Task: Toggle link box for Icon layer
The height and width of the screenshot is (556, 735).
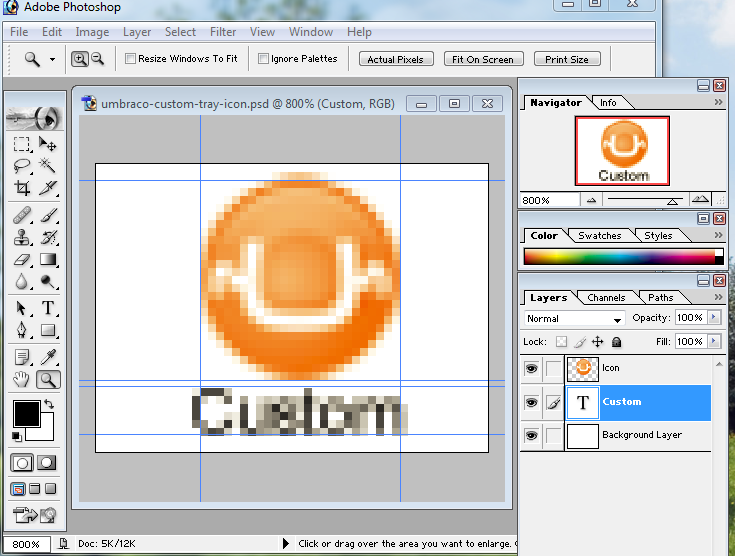Action: pyautogui.click(x=554, y=368)
